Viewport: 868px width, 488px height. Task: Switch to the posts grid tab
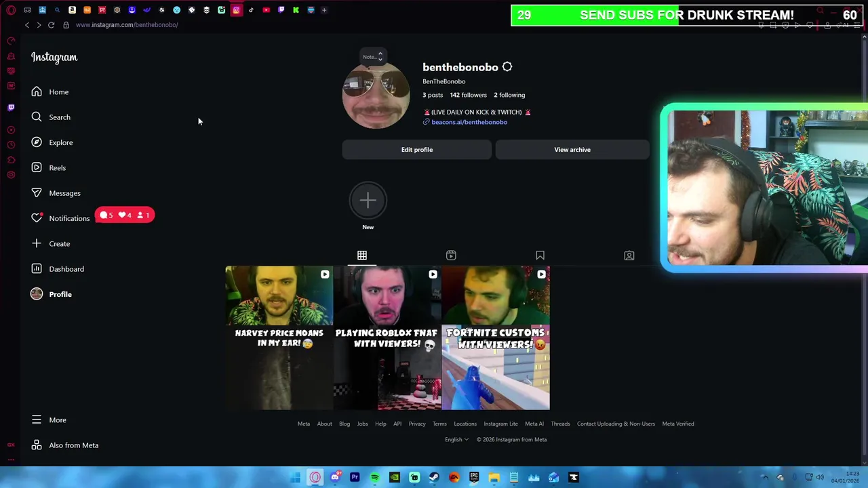click(362, 256)
